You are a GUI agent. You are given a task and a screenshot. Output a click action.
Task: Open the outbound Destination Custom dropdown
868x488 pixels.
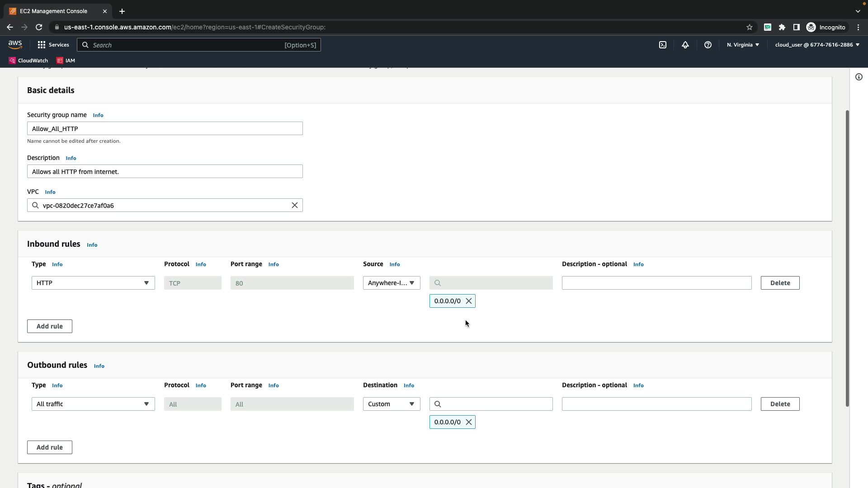pos(391,404)
